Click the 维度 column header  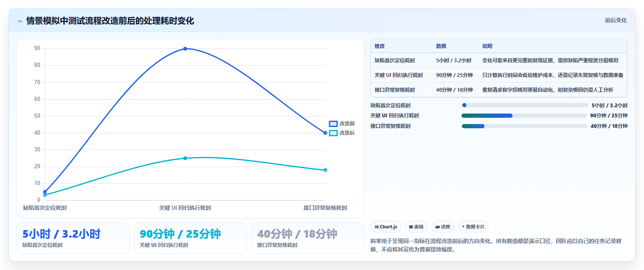(x=380, y=46)
